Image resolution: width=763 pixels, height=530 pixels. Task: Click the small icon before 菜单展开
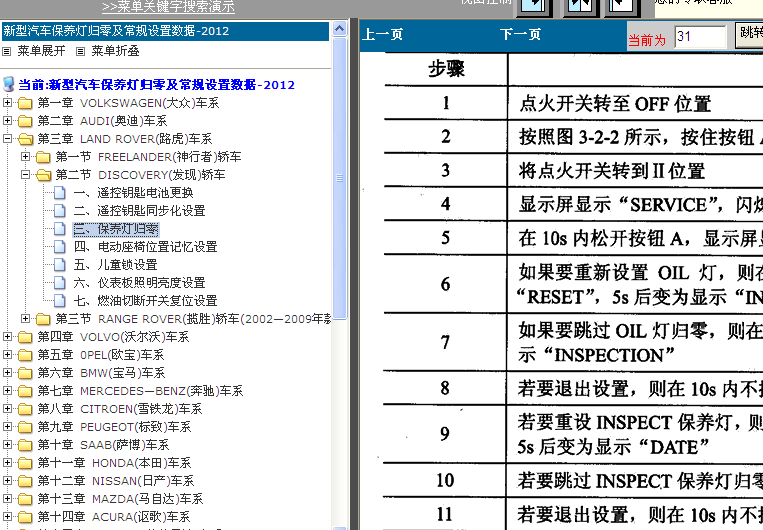7,51
